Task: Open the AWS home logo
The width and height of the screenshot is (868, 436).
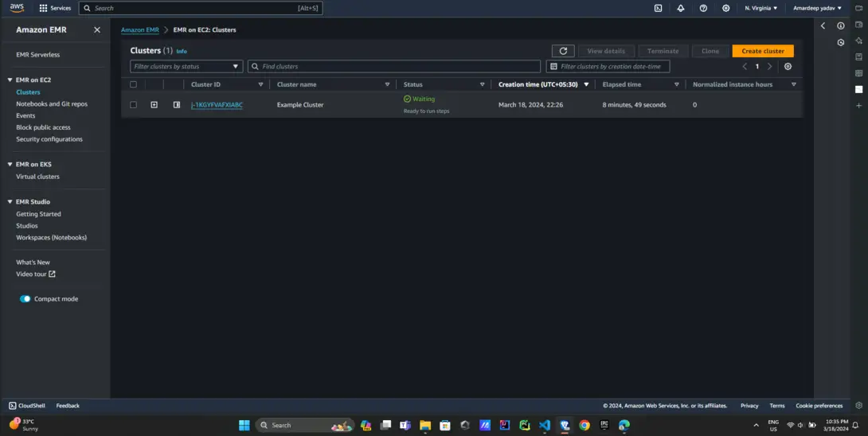Action: [x=17, y=8]
